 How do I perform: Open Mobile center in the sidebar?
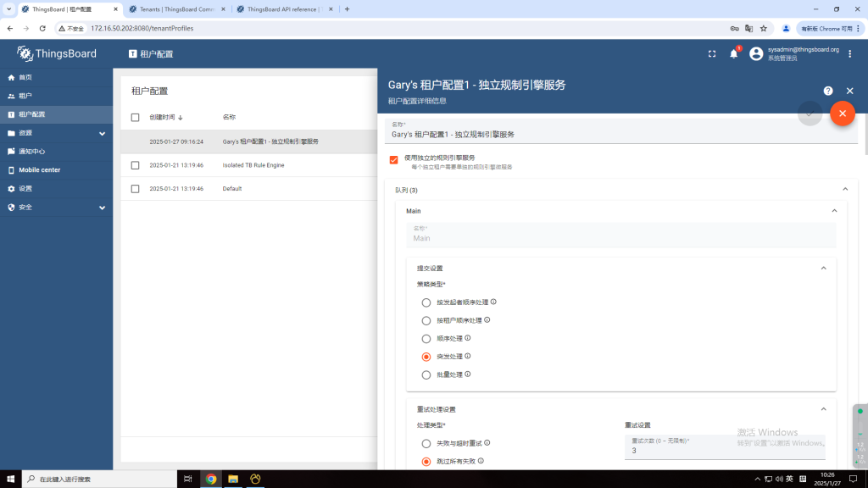[x=57, y=169]
